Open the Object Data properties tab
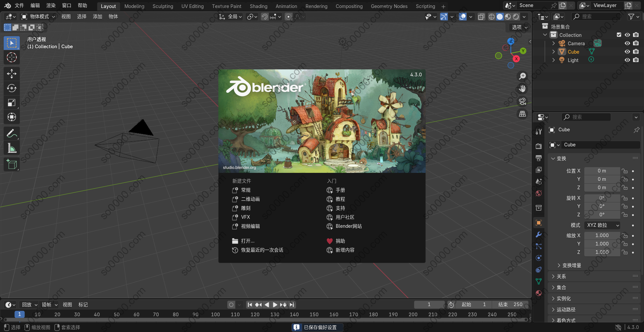The image size is (644, 332). (539, 281)
